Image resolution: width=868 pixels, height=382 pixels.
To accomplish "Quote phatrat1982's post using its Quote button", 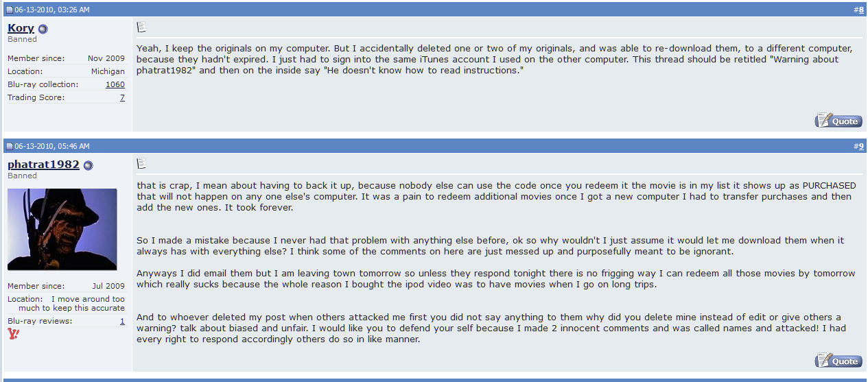I will (x=838, y=361).
